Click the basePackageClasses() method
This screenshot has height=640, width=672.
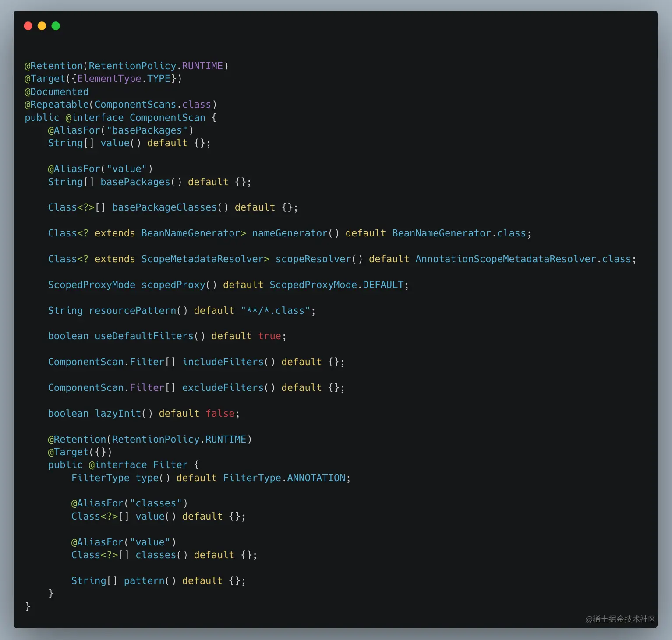pyautogui.click(x=170, y=207)
